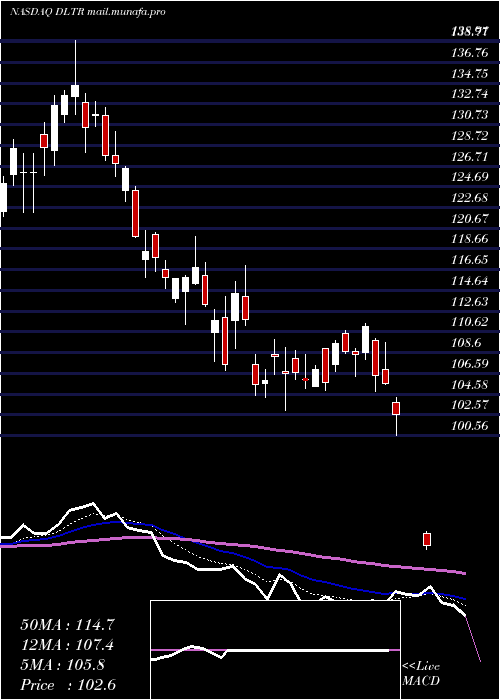The height and width of the screenshot is (700, 500).
Task: Click the 108.6 price axis label
Action: (465, 343)
